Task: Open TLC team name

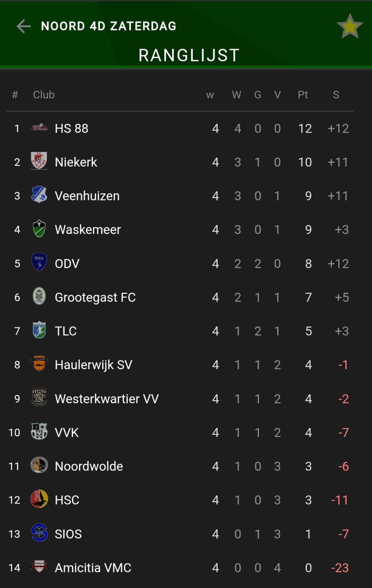Action: click(x=66, y=331)
